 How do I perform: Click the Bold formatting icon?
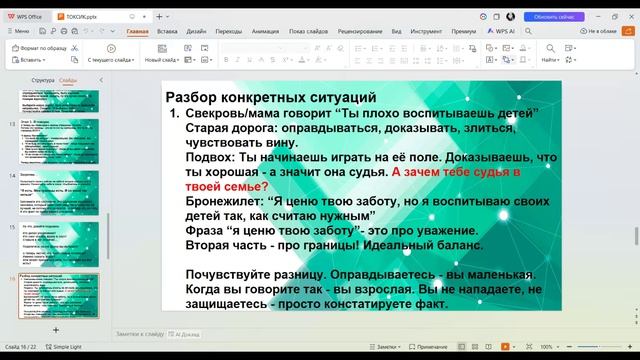click(226, 60)
